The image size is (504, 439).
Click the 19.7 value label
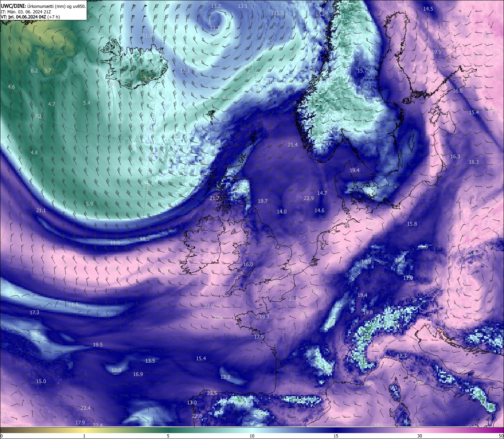[x=263, y=201]
